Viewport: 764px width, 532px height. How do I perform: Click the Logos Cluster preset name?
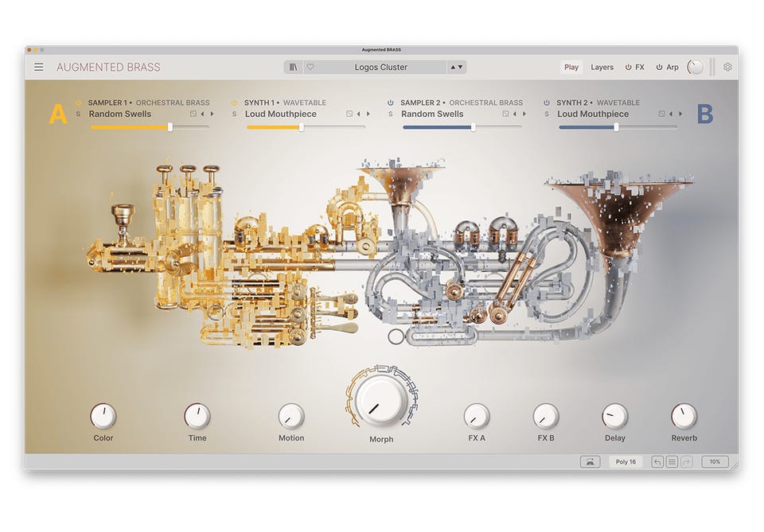click(x=380, y=68)
